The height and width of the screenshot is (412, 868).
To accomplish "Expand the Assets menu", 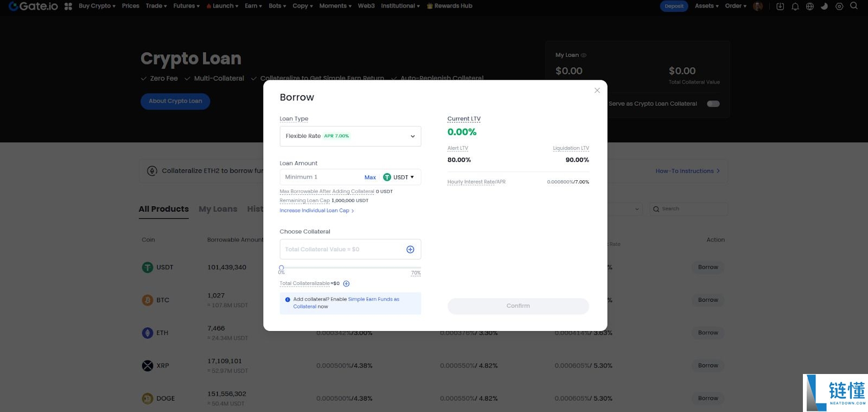I will (x=706, y=6).
